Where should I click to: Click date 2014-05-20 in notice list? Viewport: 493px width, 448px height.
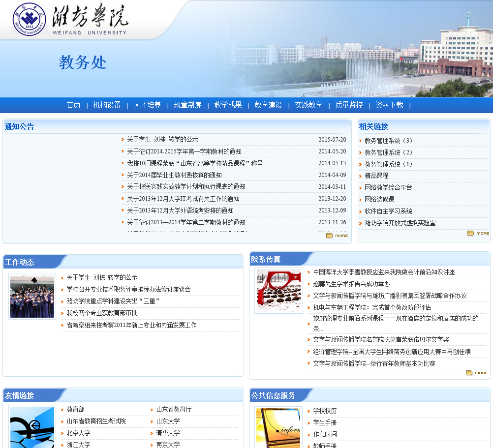click(x=332, y=151)
